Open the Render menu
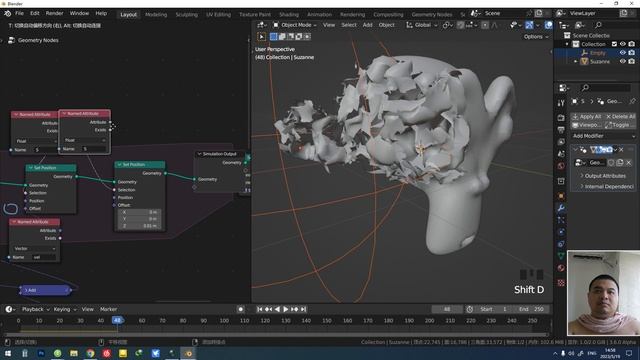640x360 pixels. click(x=54, y=13)
